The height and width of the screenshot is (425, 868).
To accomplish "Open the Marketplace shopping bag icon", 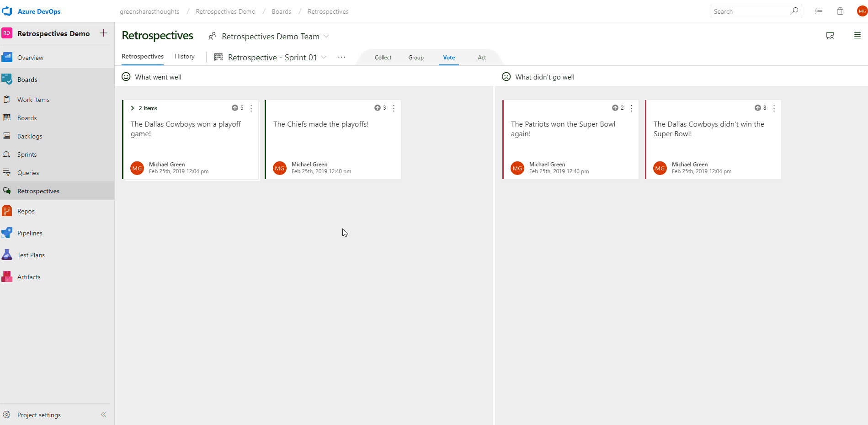I will pyautogui.click(x=840, y=11).
